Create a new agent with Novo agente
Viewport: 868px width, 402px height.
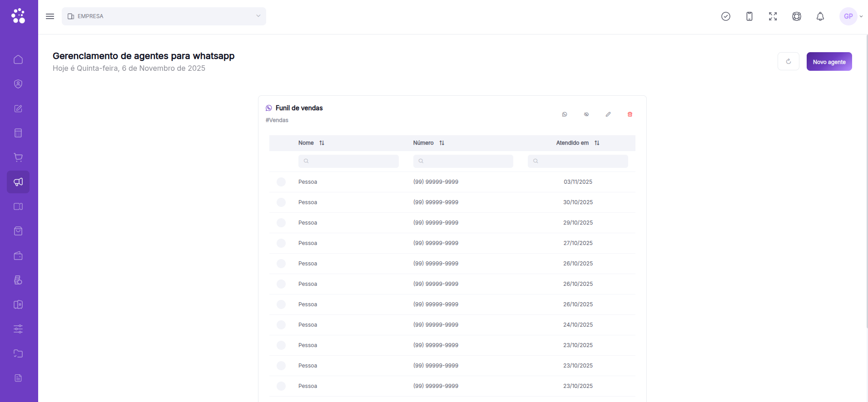click(x=829, y=62)
